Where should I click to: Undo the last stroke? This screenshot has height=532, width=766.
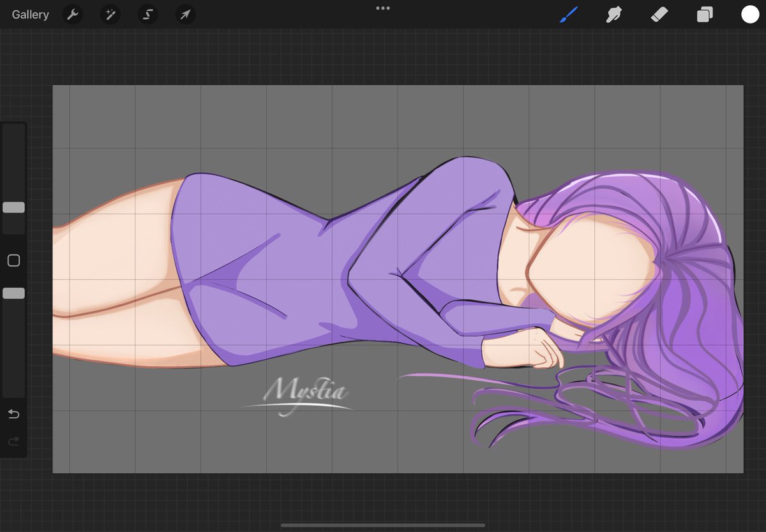click(x=13, y=415)
